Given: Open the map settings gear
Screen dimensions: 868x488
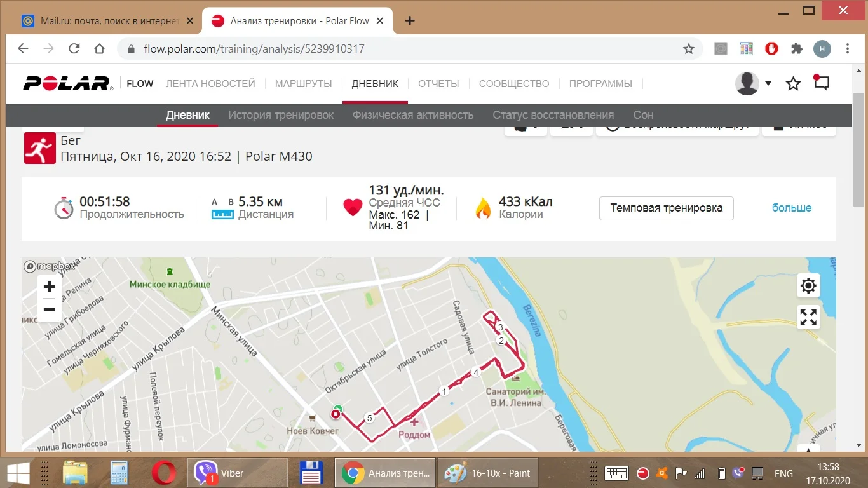Looking at the screenshot, I should point(808,286).
